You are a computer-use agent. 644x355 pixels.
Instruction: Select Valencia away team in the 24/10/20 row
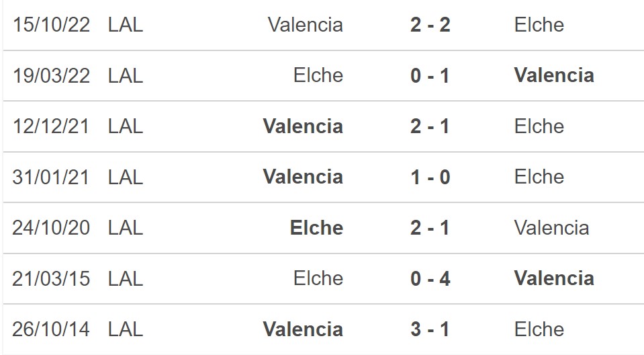pyautogui.click(x=551, y=228)
